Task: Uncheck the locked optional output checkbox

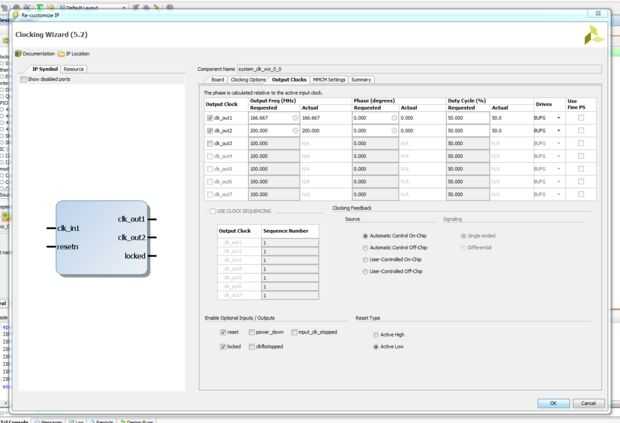Action: 223,346
